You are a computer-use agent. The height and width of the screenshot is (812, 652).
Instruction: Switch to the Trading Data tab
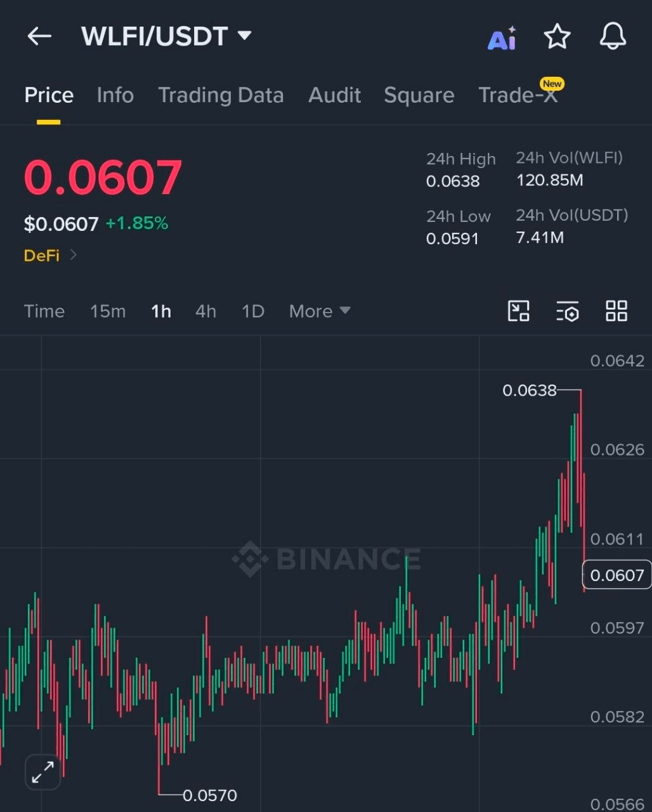click(221, 95)
